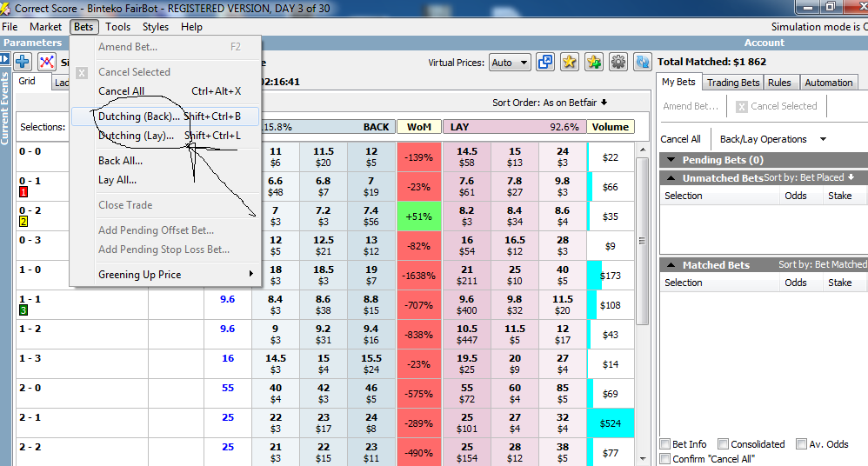The height and width of the screenshot is (466, 868).
Task: Open the Market menu
Action: pyautogui.click(x=45, y=27)
